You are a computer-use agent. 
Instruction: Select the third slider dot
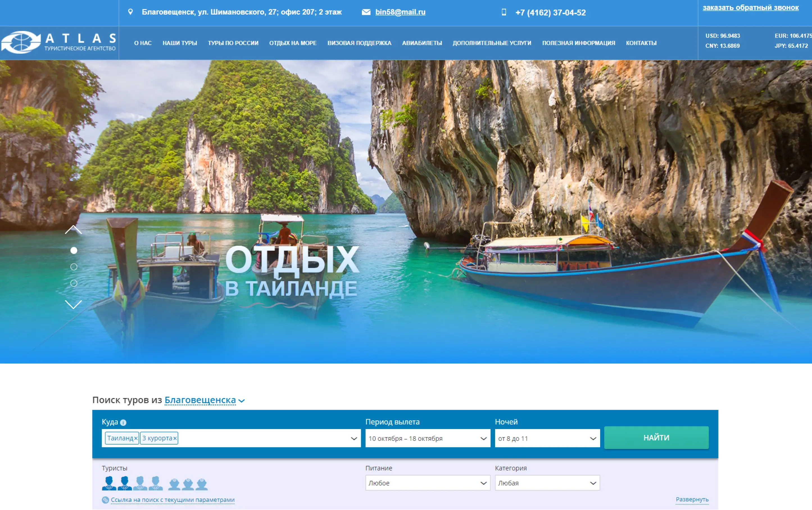[74, 283]
